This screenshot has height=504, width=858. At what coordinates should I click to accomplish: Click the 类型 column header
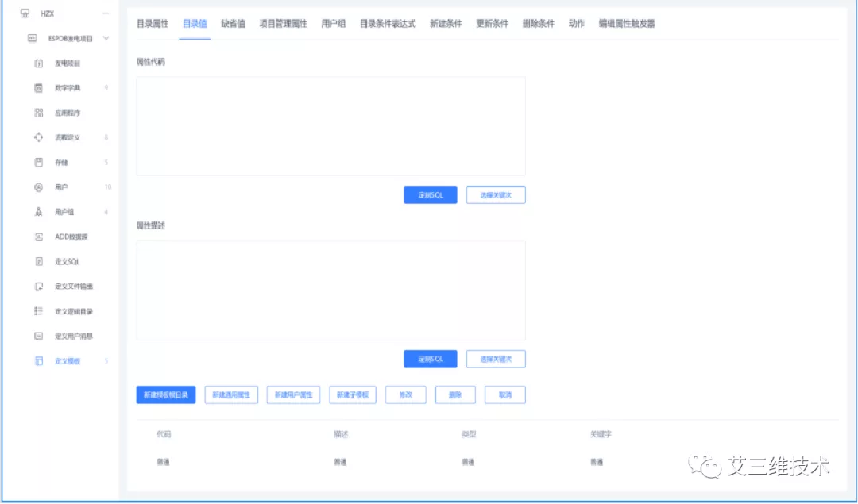469,434
